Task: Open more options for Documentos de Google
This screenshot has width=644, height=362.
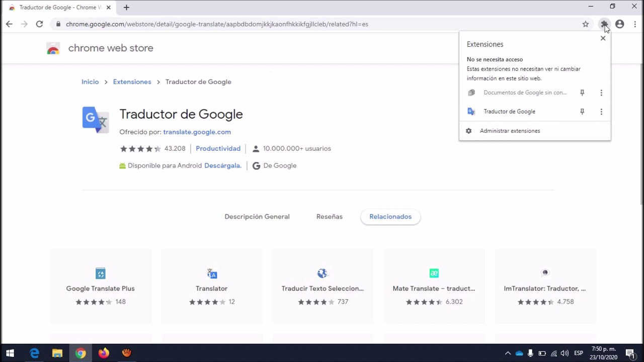Action: 601,93
